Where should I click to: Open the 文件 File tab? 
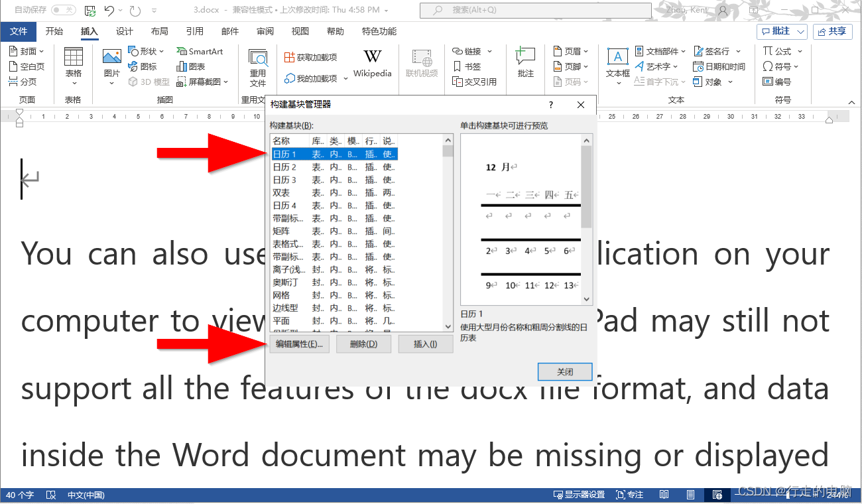tap(19, 31)
